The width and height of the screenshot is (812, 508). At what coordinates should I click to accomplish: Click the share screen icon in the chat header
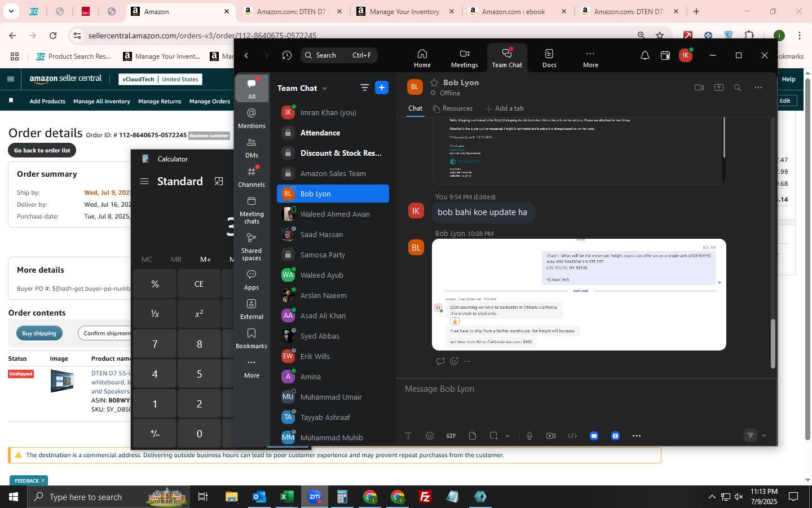coord(719,87)
